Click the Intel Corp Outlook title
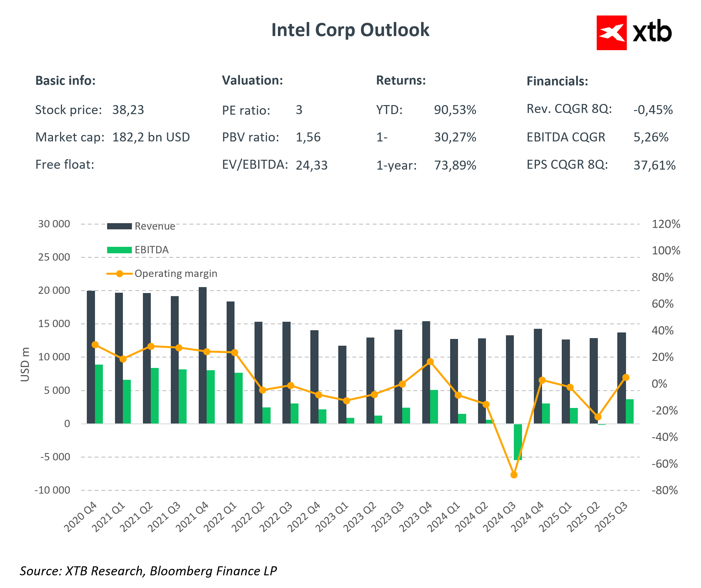 click(350, 30)
